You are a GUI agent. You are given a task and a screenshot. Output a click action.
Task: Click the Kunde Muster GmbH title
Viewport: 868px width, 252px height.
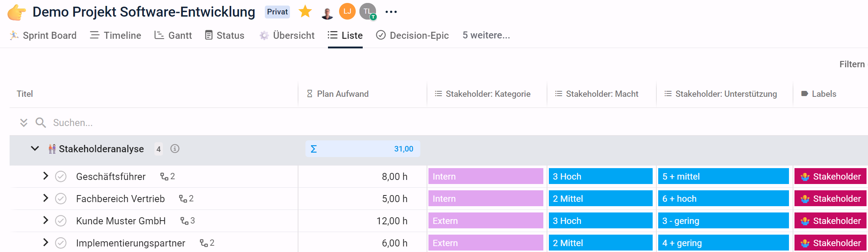(x=121, y=221)
